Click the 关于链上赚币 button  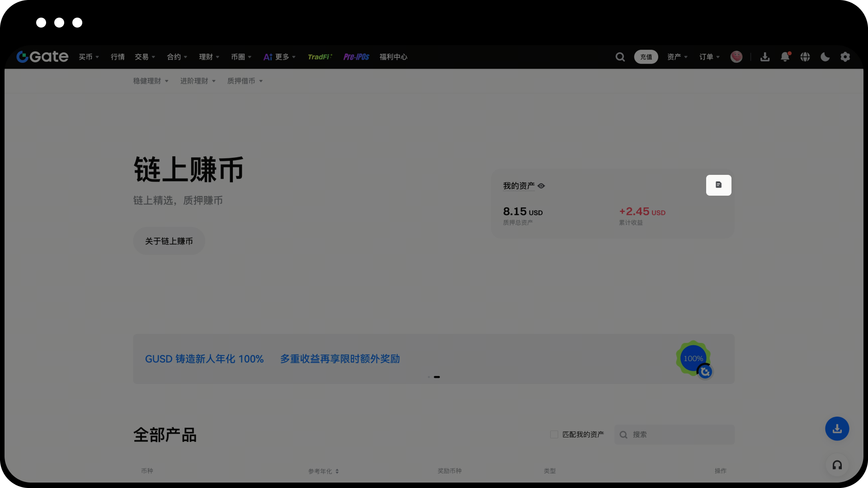(169, 241)
